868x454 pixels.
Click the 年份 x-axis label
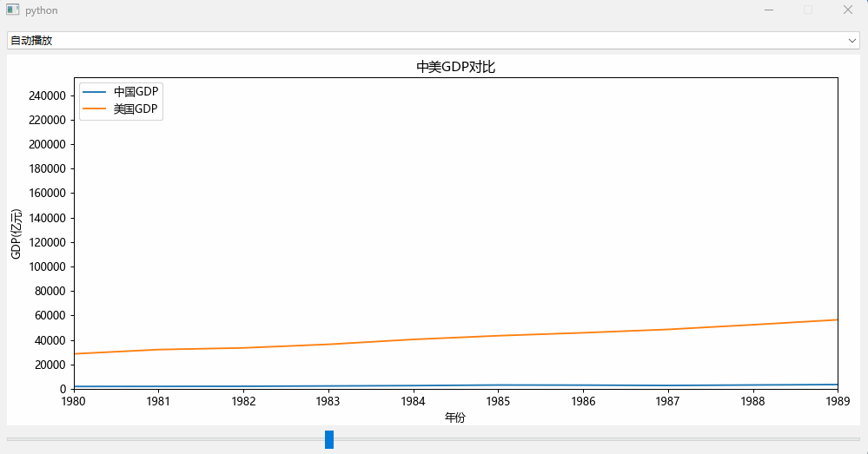(455, 418)
